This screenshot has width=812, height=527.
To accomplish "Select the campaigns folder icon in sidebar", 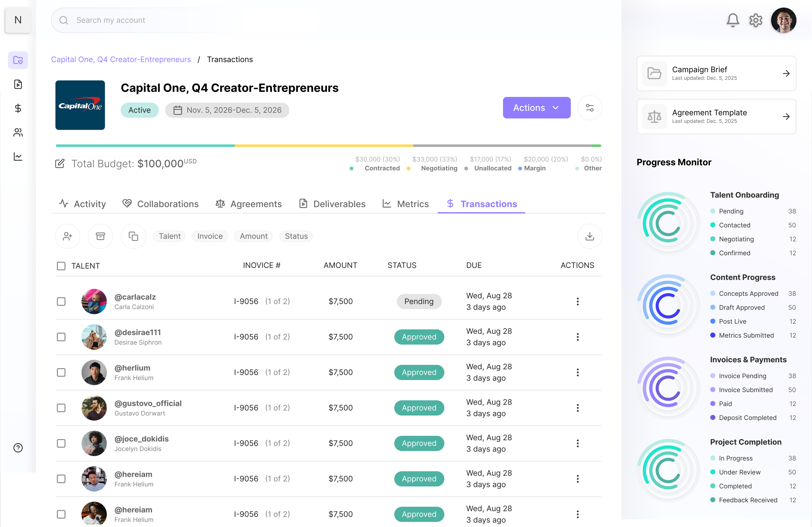I will click(x=18, y=60).
